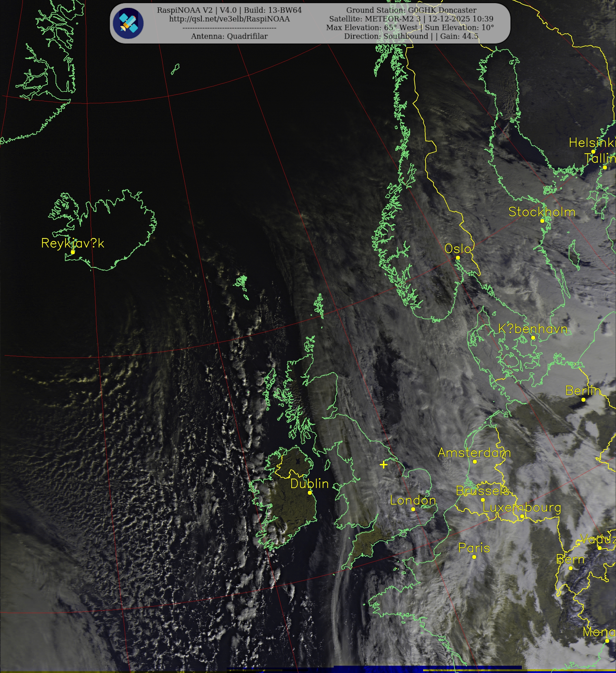Click the RaspiNOAA satellite logo icon
The width and height of the screenshot is (616, 673).
click(x=128, y=23)
